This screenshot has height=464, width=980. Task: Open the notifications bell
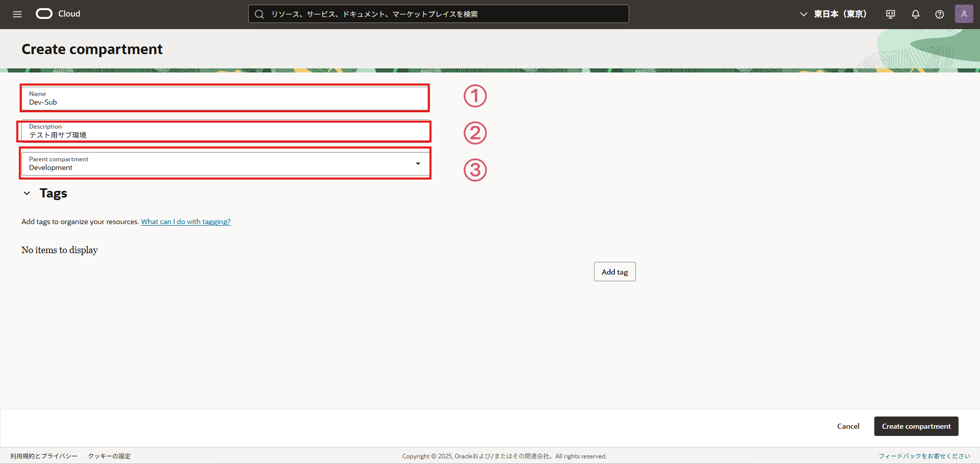(x=916, y=14)
